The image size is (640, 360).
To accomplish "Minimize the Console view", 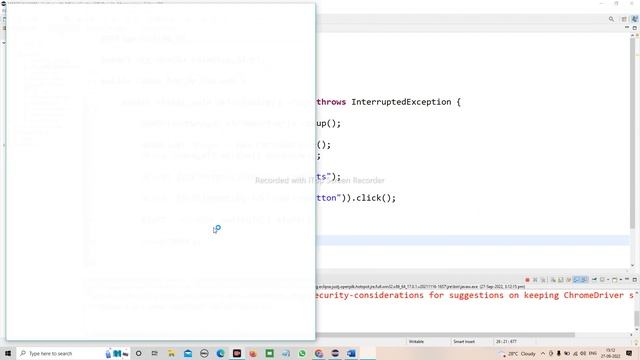I will click(627, 279).
